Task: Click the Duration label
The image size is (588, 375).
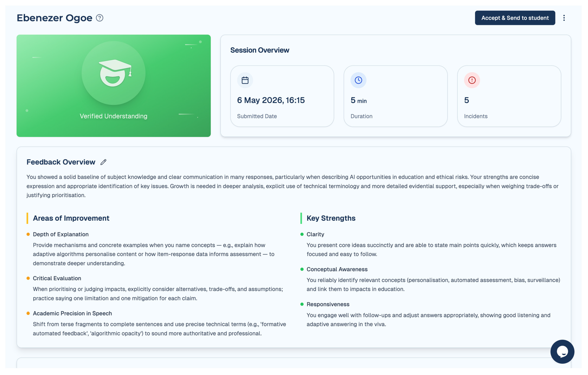Action: point(361,116)
